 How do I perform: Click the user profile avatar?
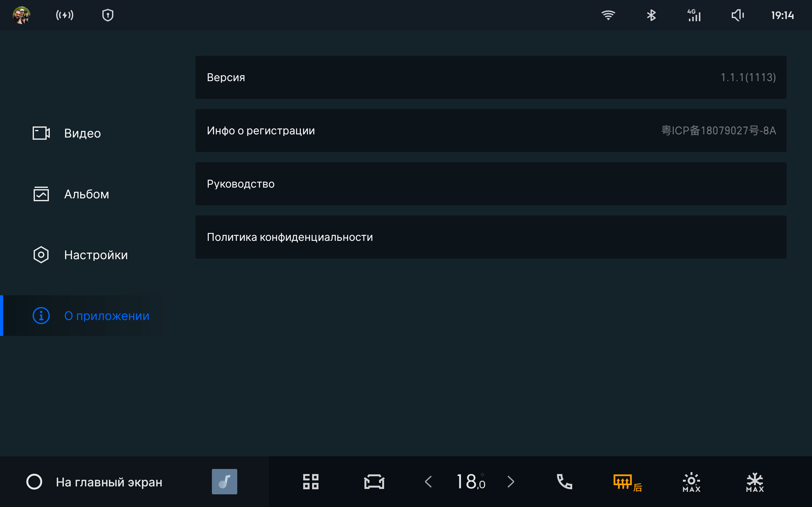(22, 15)
